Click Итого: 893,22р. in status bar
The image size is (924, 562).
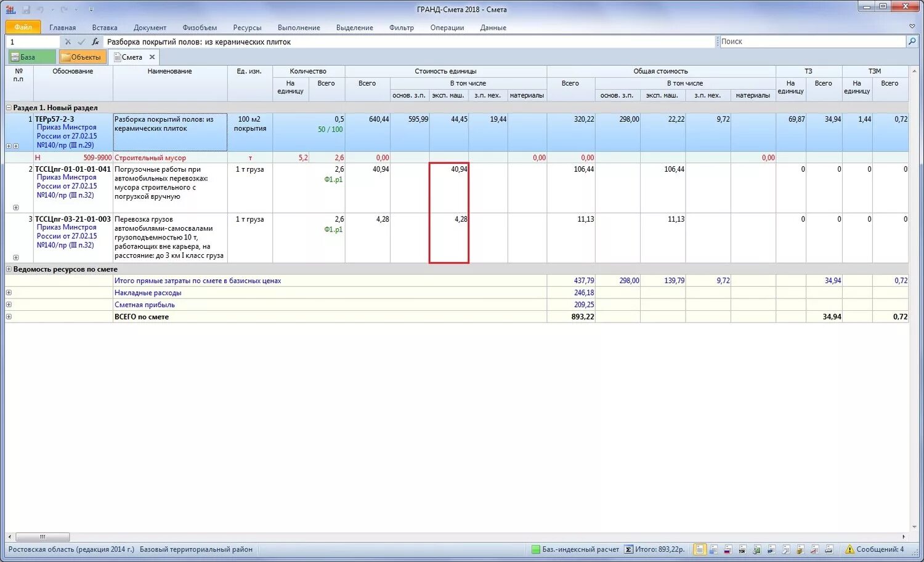point(660,549)
